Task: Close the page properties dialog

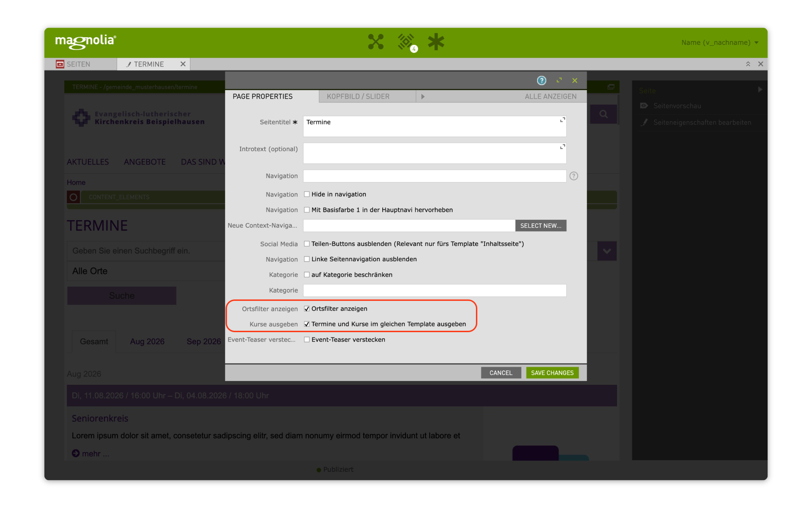Action: [575, 80]
